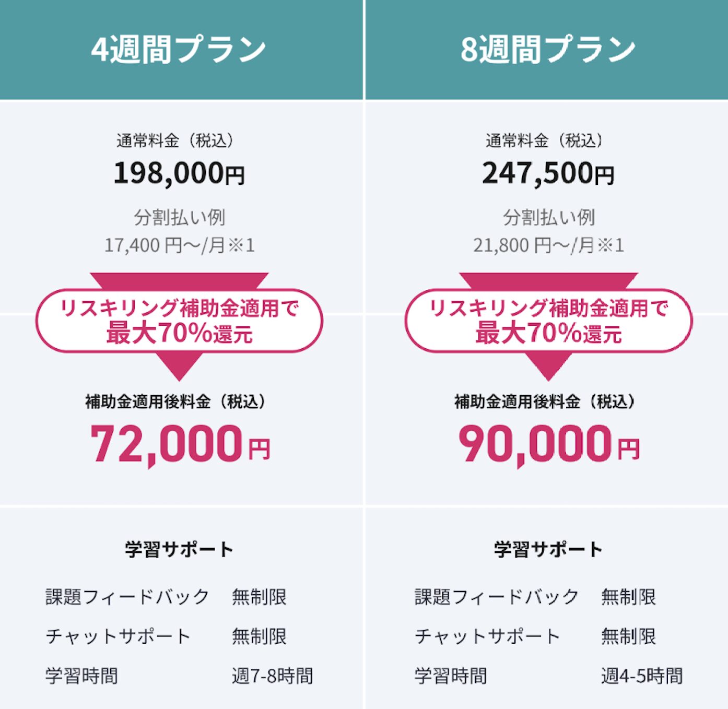Click the 週4-5時間 study time value
This screenshot has width=728, height=709.
pyautogui.click(x=642, y=676)
